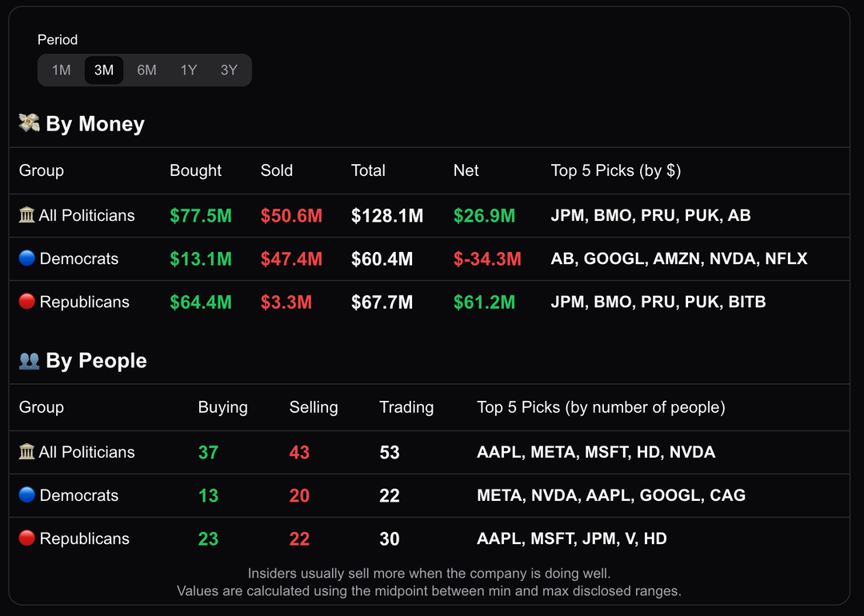Sort by the Net column header
Screen dimensions: 864x616
(466, 170)
